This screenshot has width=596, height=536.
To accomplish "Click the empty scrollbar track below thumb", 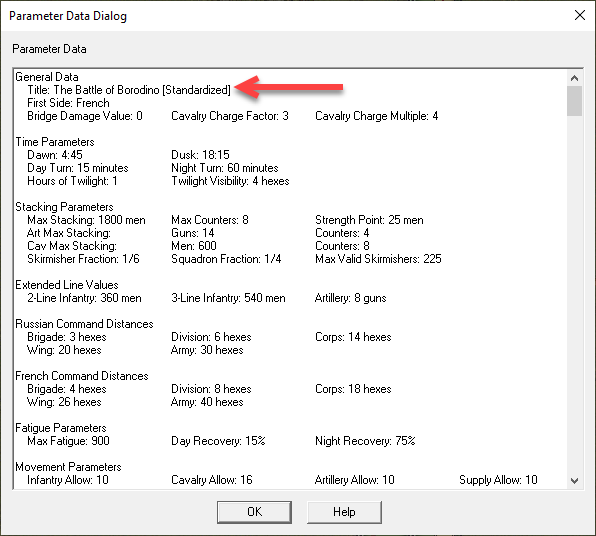I will 574,295.
